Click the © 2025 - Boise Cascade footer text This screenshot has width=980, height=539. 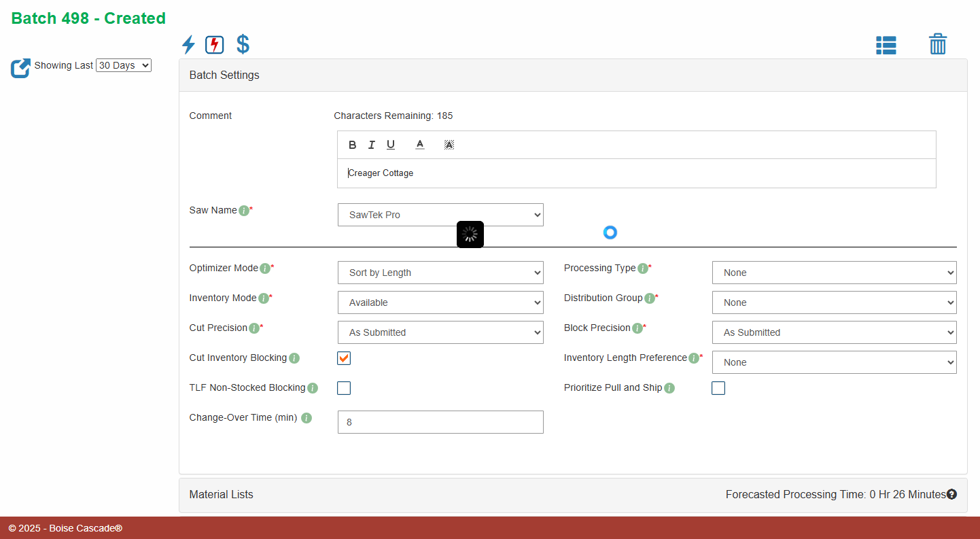[65, 528]
